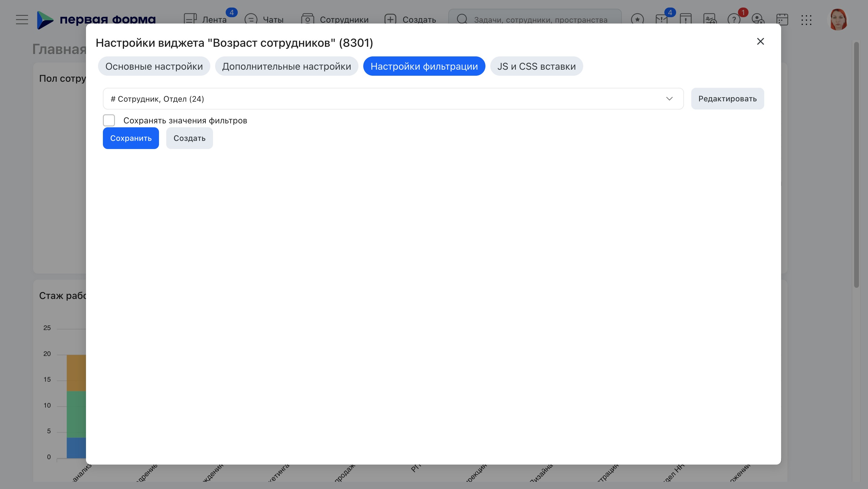Click the blue 'Сохранить' button
Screen dimensions: 868x489
(x=131, y=138)
